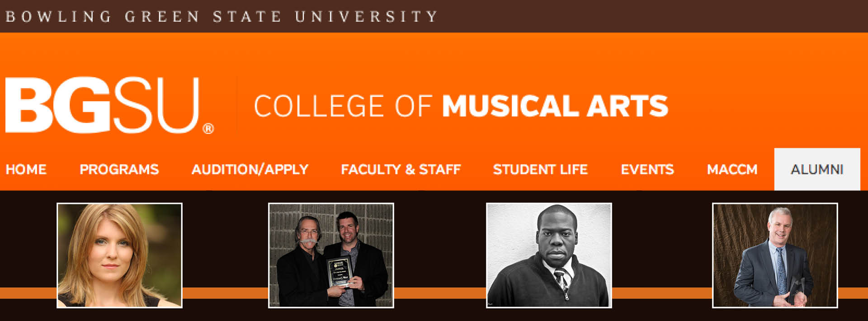Click the dark brown top header bar

click(633, 16)
